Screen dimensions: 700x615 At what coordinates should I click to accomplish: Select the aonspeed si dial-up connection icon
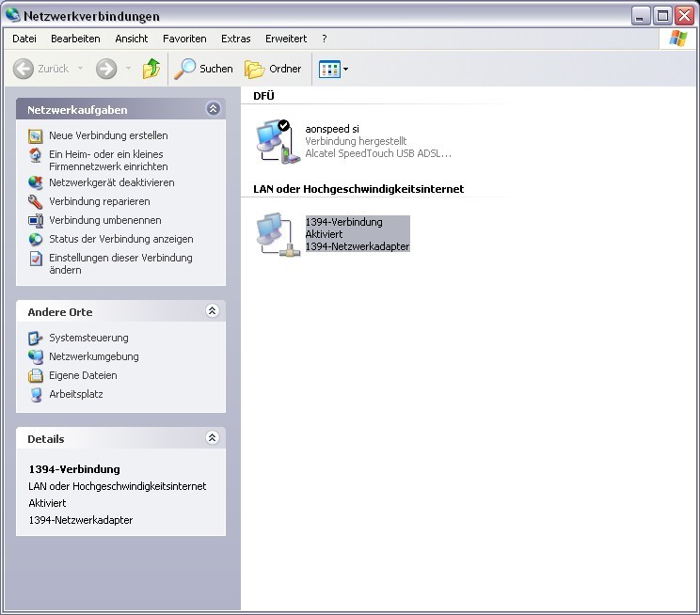point(278,141)
